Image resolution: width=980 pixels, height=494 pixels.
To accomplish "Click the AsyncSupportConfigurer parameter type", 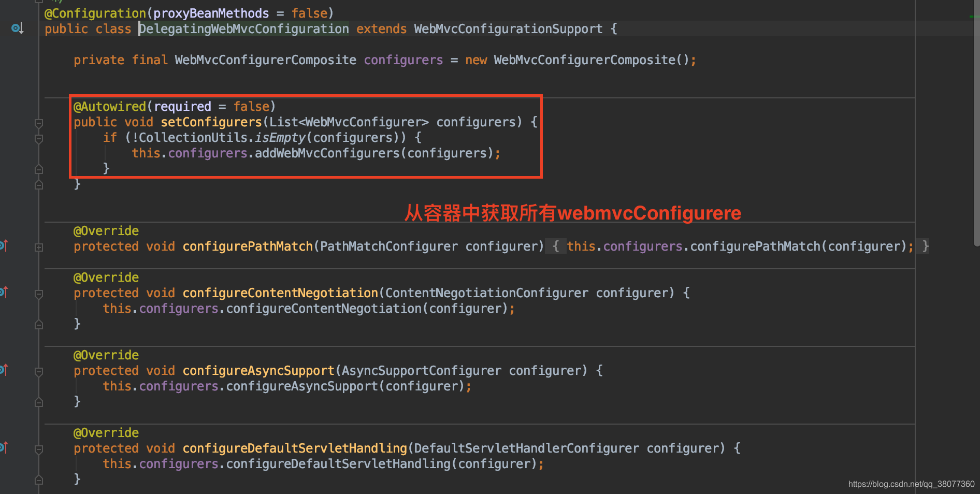I will click(422, 371).
